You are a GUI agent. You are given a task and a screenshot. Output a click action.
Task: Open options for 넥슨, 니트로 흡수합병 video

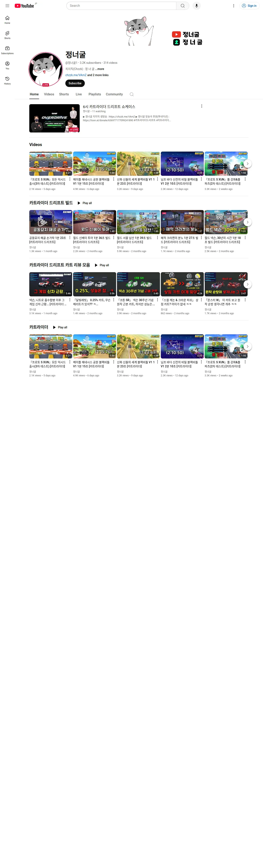pos(70,299)
